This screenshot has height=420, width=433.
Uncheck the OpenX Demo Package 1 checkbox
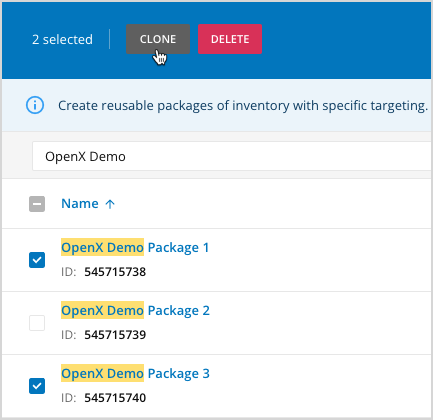37,260
